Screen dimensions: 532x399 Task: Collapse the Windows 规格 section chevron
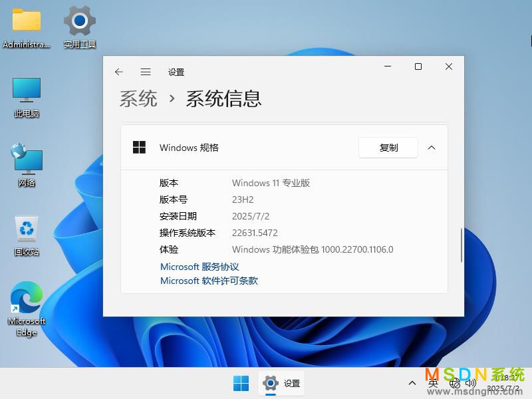pos(432,148)
